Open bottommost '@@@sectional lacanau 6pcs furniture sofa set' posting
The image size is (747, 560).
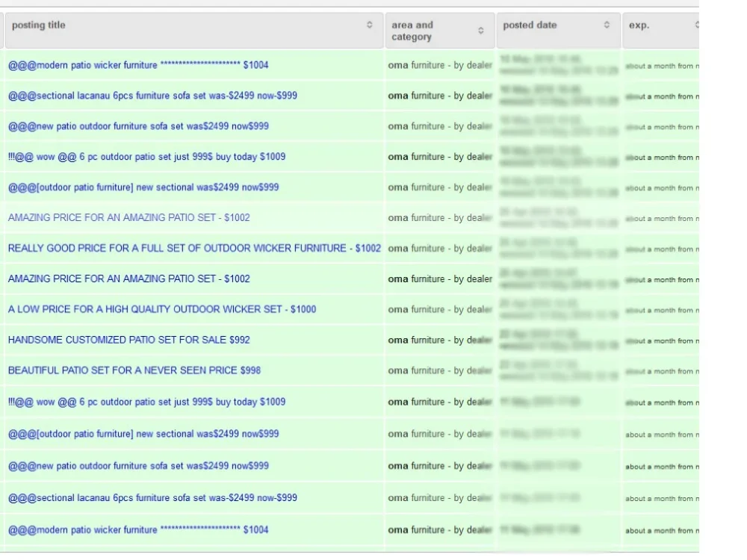click(x=152, y=497)
